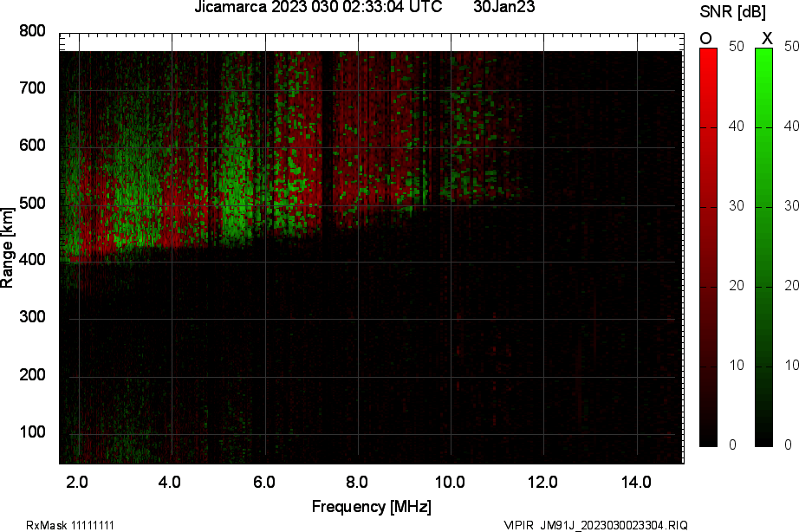Click the 'X' label above green bar

766,38
